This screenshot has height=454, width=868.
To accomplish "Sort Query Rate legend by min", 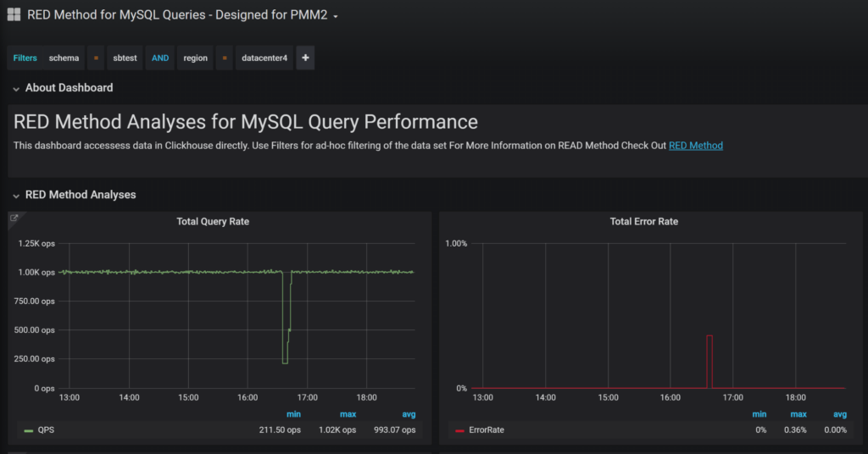I will (x=293, y=414).
